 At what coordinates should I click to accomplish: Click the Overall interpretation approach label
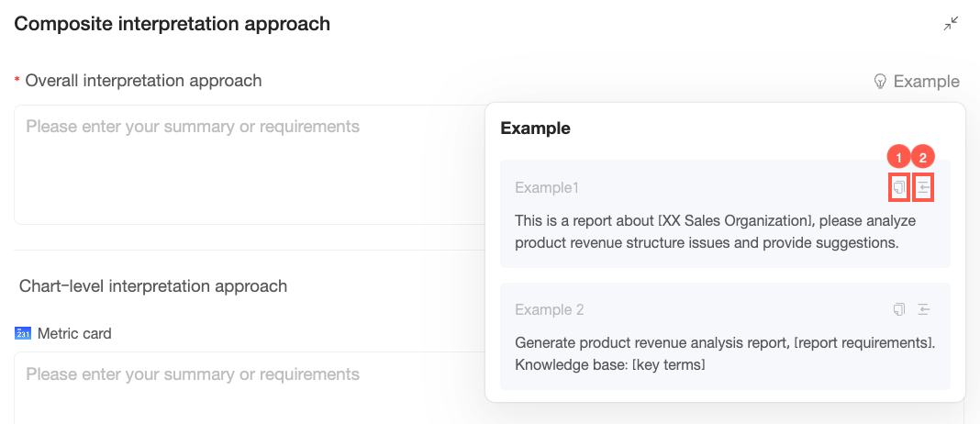point(143,81)
